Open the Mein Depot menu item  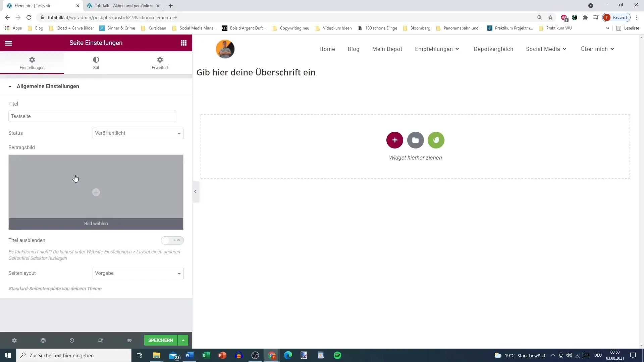pyautogui.click(x=387, y=49)
